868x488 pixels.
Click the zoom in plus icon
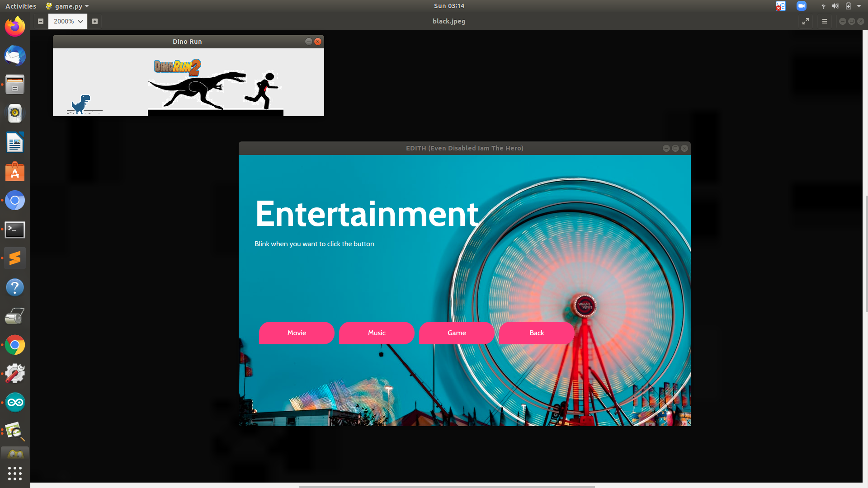(x=95, y=21)
